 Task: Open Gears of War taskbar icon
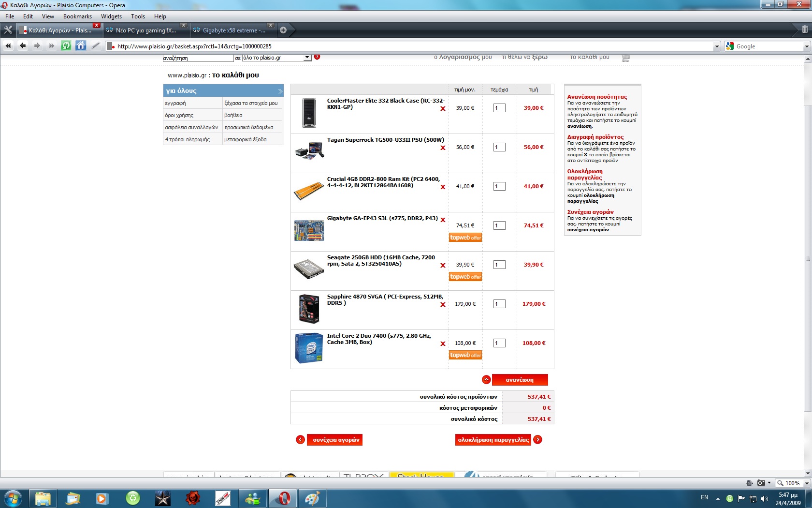(193, 498)
